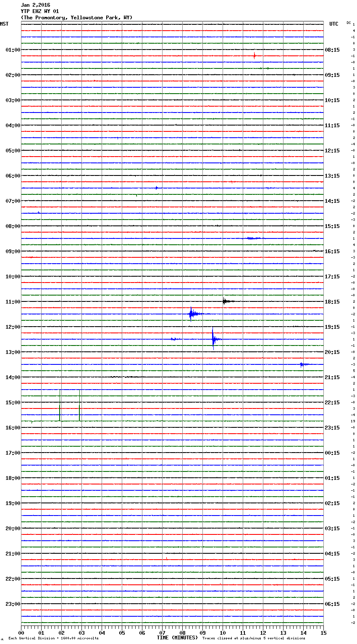Click the green vertical spike near minute 02
This screenshot has height=644, width=357.
click(60, 406)
